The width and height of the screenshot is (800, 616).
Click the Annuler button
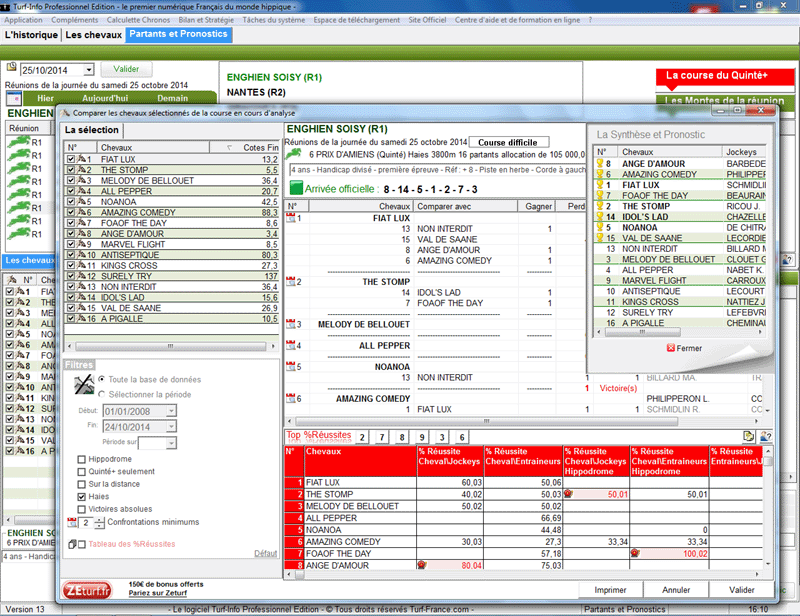click(x=676, y=590)
